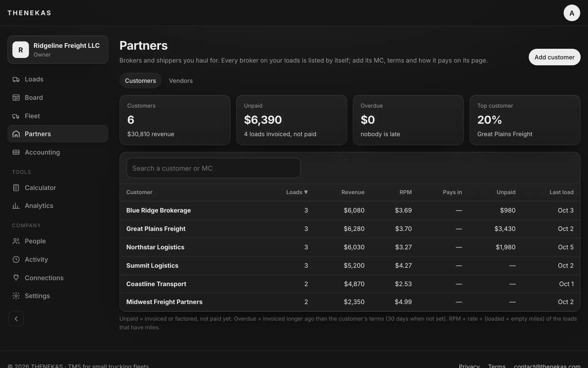Click the Activity clock icon
This screenshot has width=588, height=368.
[16, 259]
